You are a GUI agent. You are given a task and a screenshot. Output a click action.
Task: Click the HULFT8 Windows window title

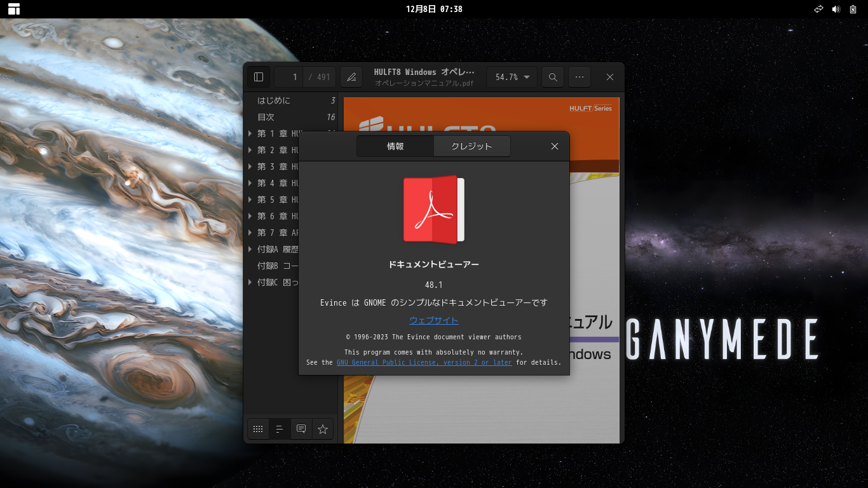(424, 72)
